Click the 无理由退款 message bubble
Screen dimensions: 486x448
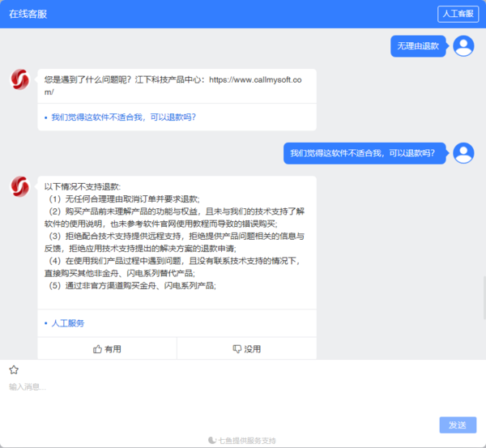tap(417, 46)
